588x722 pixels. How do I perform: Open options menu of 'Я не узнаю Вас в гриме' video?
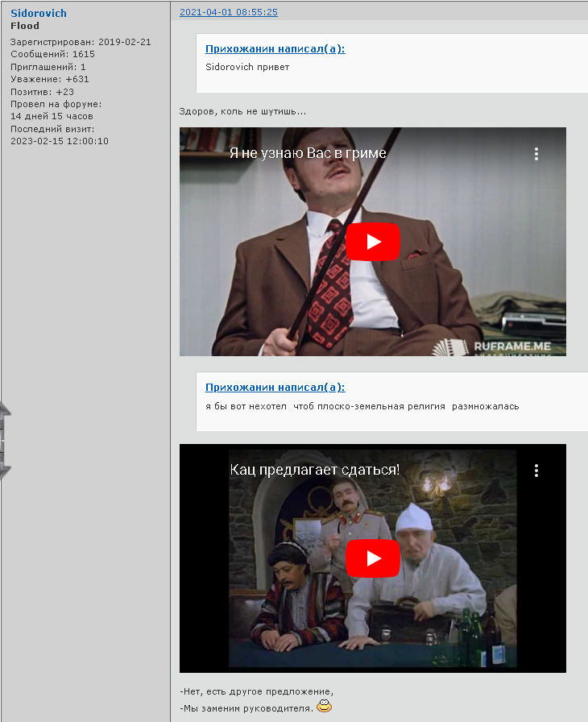536,154
